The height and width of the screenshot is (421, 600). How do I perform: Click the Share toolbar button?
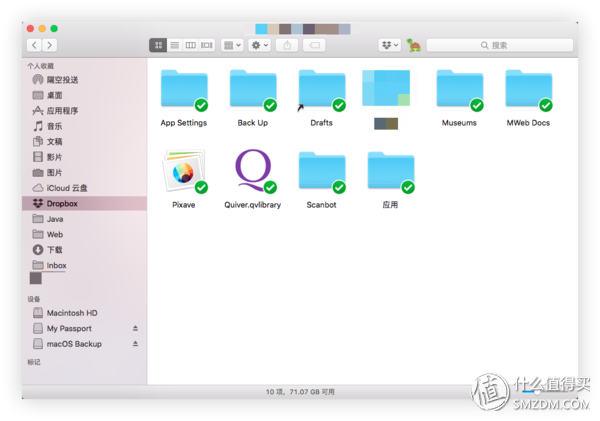[x=287, y=46]
